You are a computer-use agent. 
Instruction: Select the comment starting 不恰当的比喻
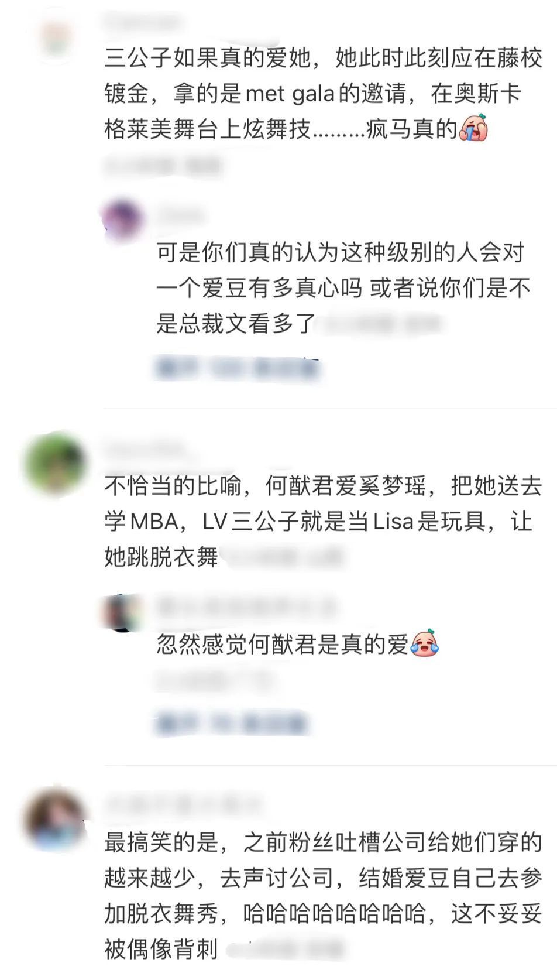pos(324,521)
